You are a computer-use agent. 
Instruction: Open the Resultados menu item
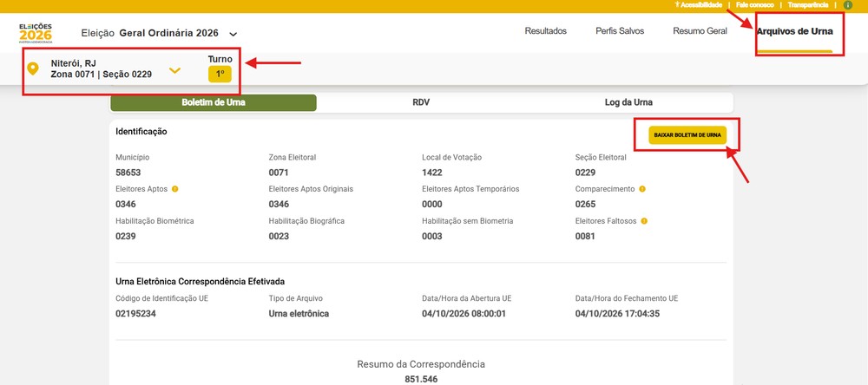[545, 31]
